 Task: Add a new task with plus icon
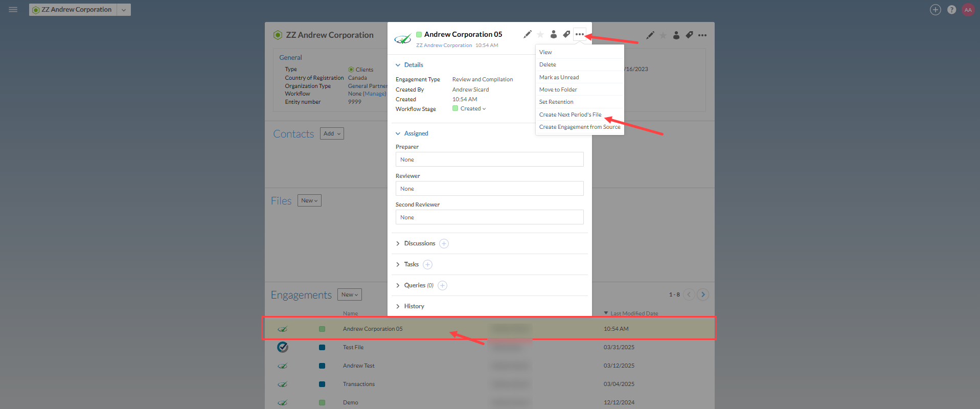(427, 264)
